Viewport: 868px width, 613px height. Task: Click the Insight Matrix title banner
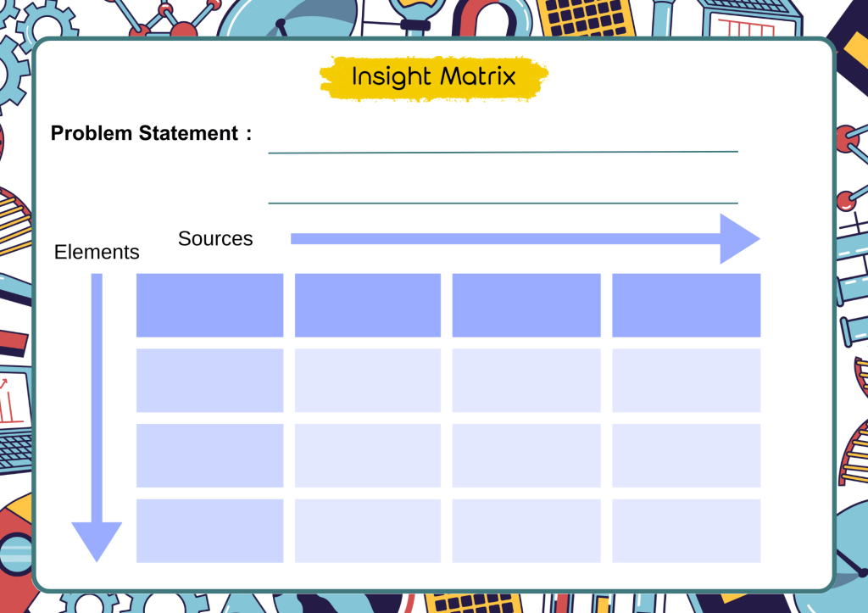coord(433,77)
